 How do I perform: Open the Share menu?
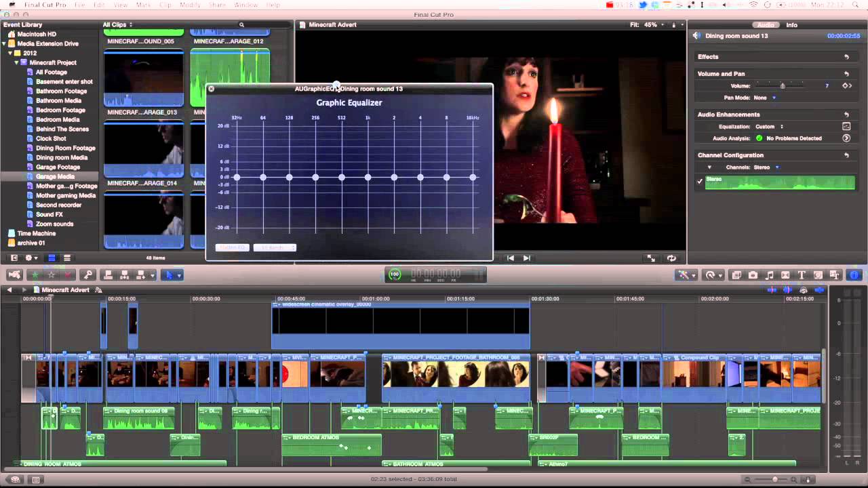pos(217,5)
